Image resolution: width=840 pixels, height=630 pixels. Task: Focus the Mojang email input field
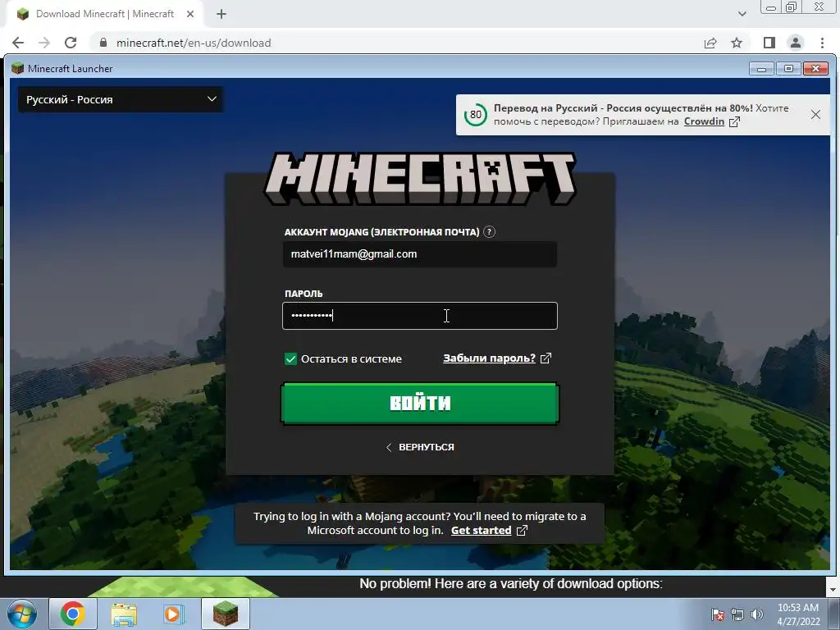pyautogui.click(x=420, y=254)
